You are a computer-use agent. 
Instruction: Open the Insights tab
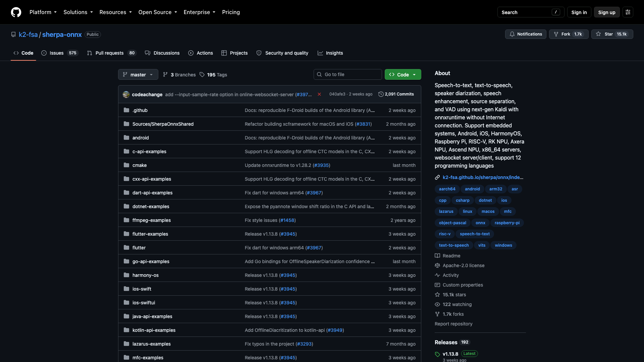[330, 53]
